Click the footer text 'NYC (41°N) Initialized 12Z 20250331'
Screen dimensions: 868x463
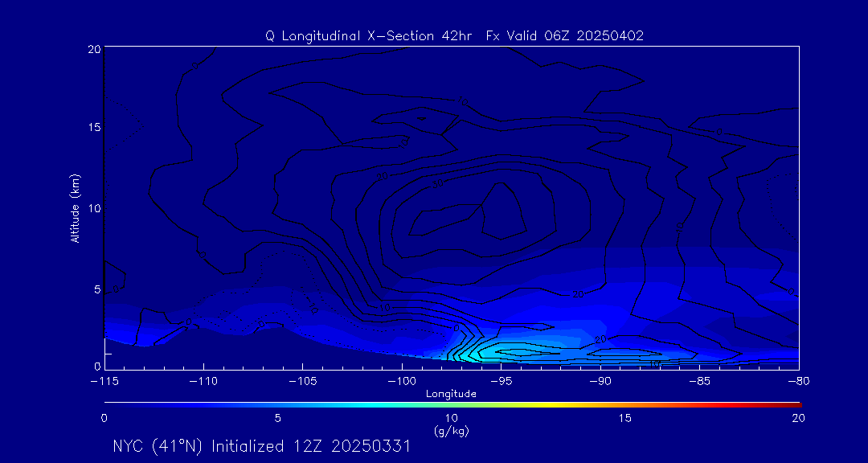(261, 446)
